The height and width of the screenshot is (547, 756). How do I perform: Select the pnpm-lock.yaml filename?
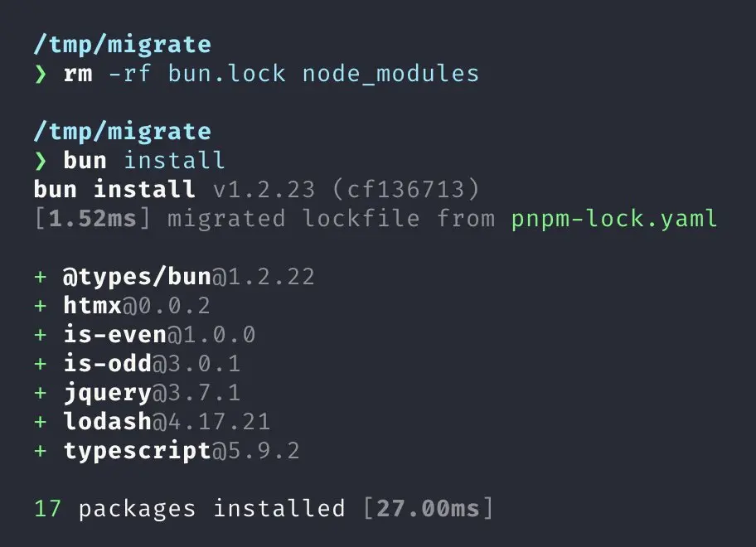coord(614,220)
